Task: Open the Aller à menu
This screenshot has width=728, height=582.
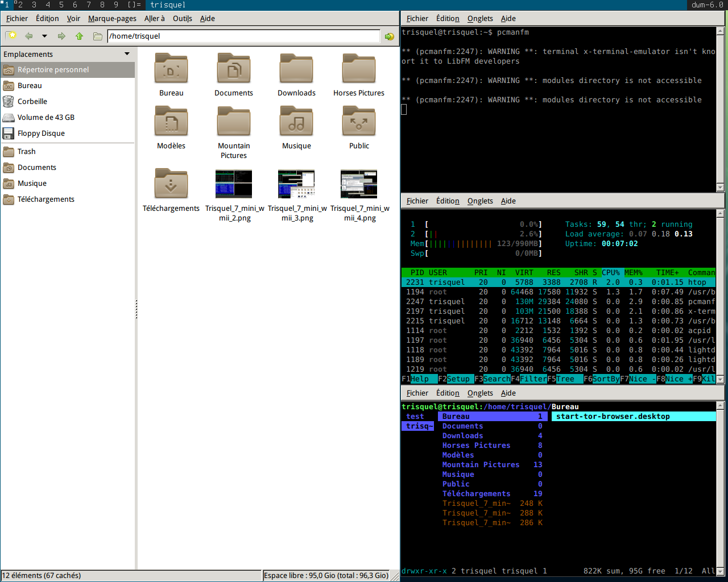Action: (x=155, y=18)
